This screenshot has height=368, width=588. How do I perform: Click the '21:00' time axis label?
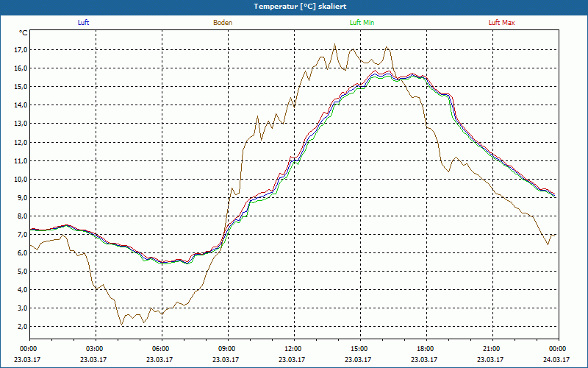click(492, 349)
